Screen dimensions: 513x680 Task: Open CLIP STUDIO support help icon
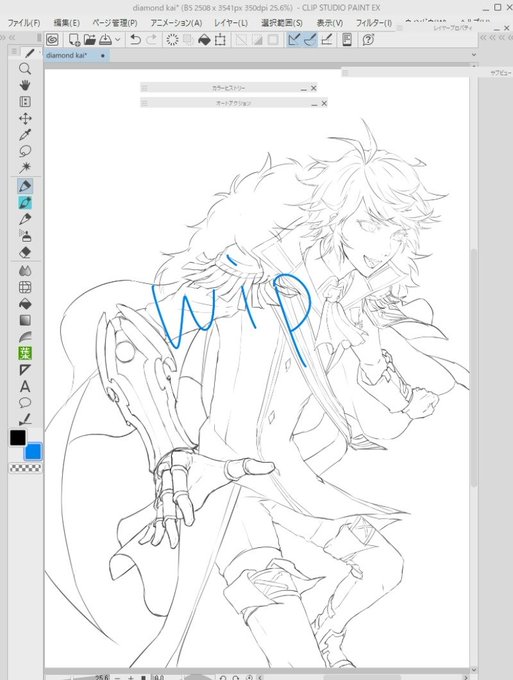[368, 40]
